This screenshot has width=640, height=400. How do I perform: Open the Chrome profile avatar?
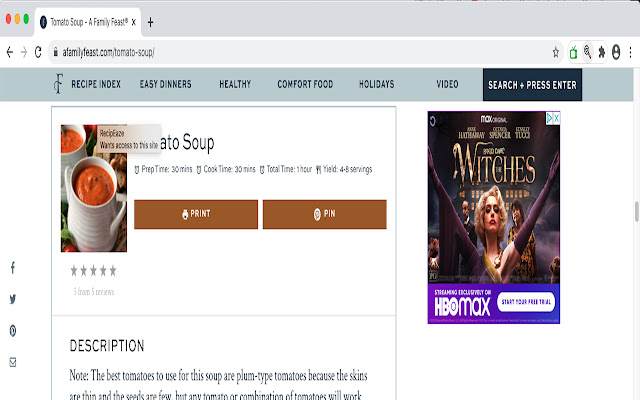point(616,52)
